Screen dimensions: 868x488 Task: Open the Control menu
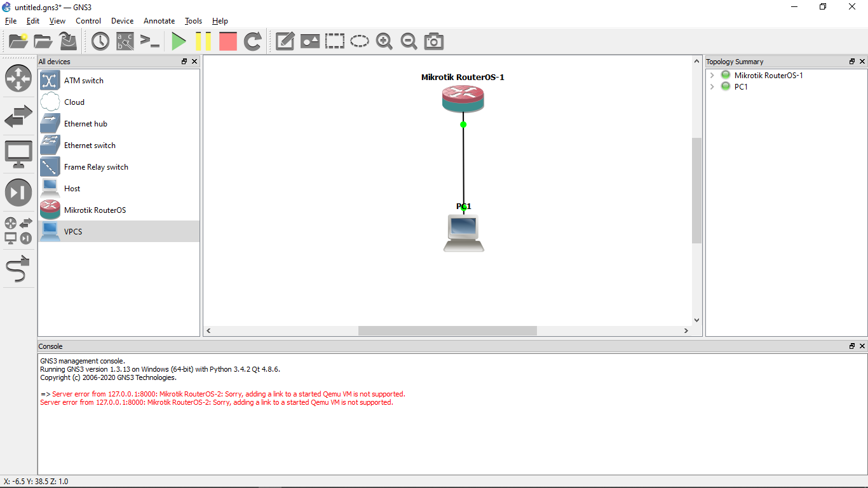88,21
